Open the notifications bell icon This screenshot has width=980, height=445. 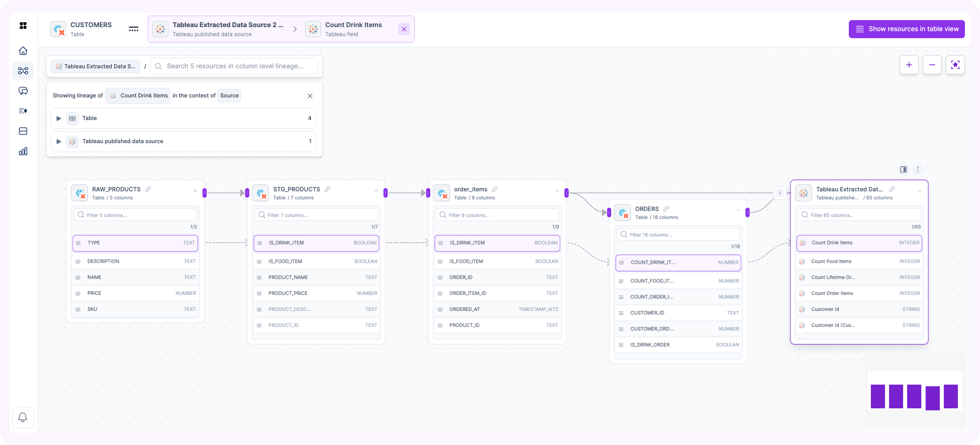click(23, 417)
